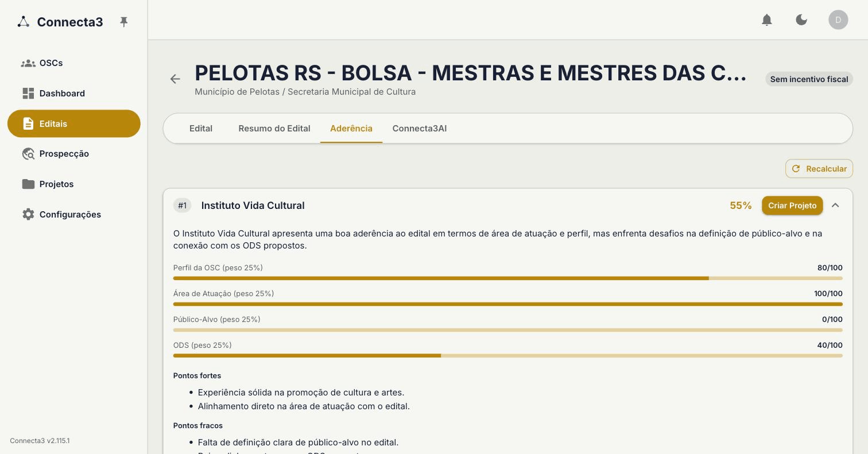Click the Connecta3 brand name
Viewport: 868px width, 454px height.
tap(70, 22)
